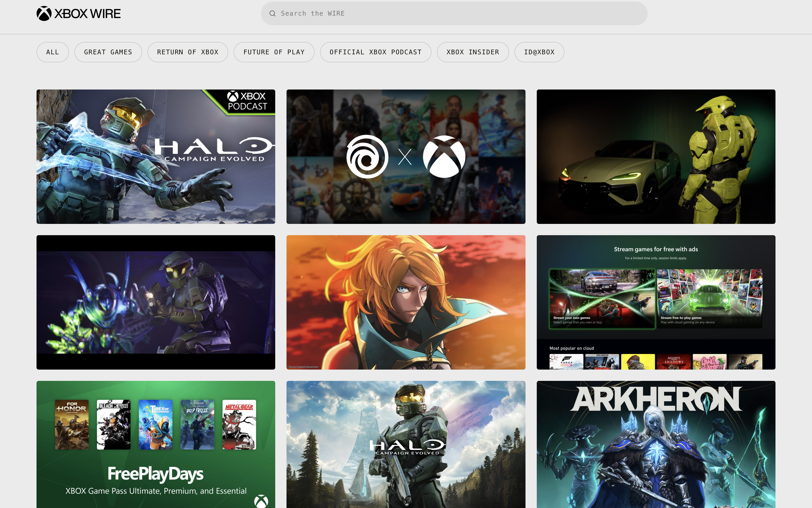Click the FreePlayDays heading text
This screenshot has height=508, width=812.
pyautogui.click(x=155, y=474)
